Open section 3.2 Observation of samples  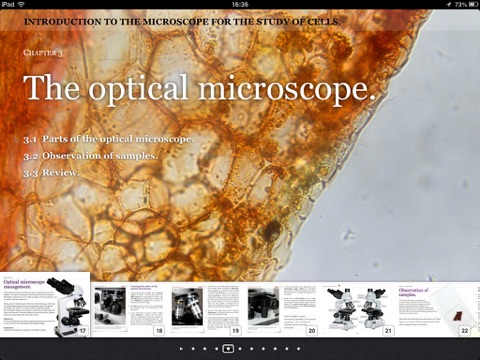point(90,156)
